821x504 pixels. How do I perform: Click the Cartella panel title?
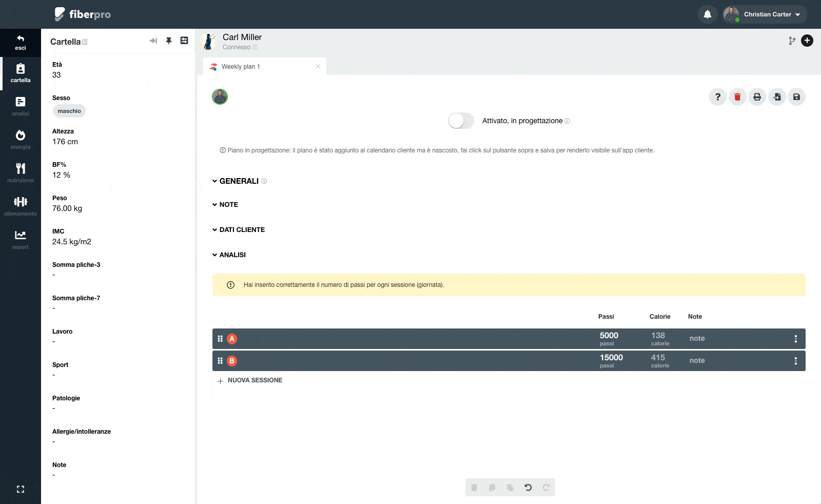(x=65, y=42)
